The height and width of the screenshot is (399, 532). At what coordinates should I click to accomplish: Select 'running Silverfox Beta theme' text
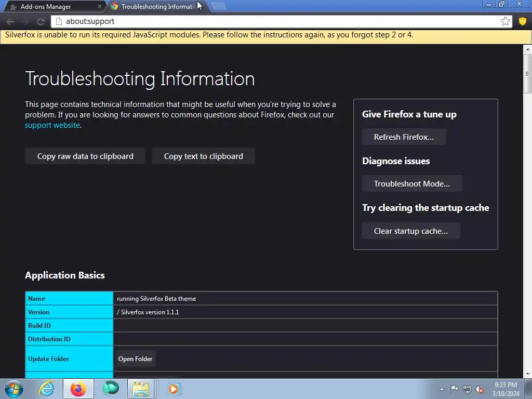[156, 299]
